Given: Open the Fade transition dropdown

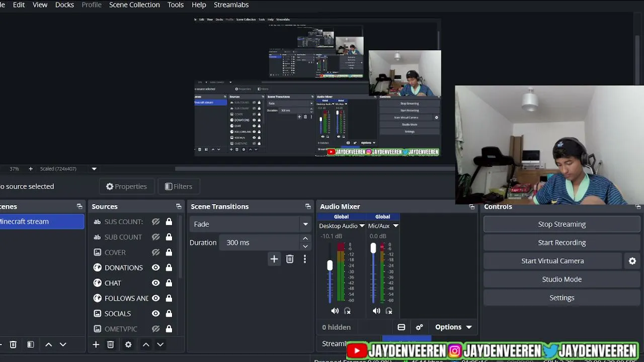Looking at the screenshot, I should click(x=251, y=224).
